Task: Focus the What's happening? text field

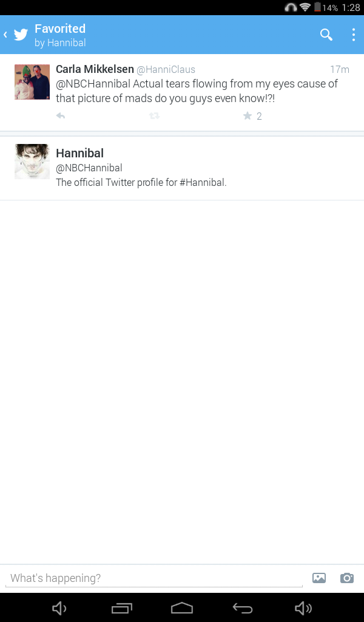Action: [154, 578]
